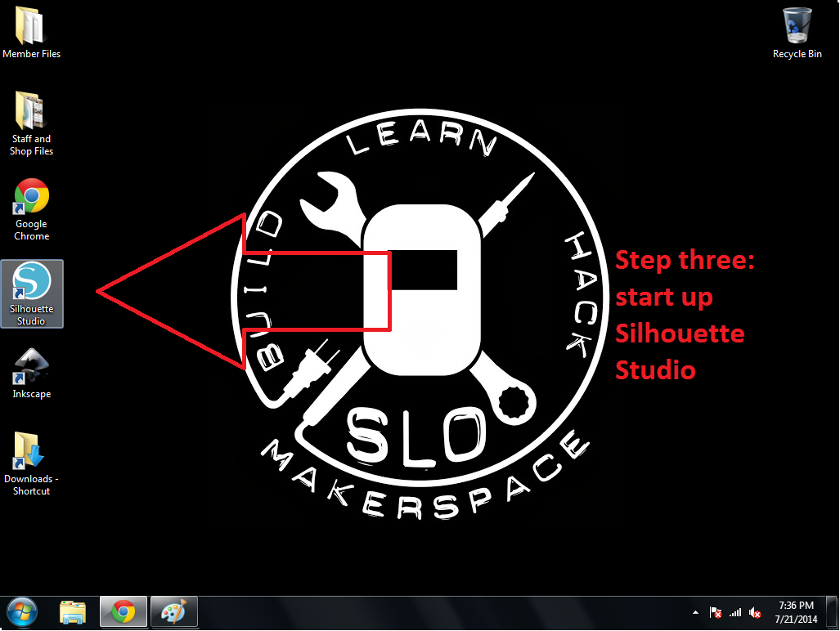Open the Recycle Bin

click(797, 25)
